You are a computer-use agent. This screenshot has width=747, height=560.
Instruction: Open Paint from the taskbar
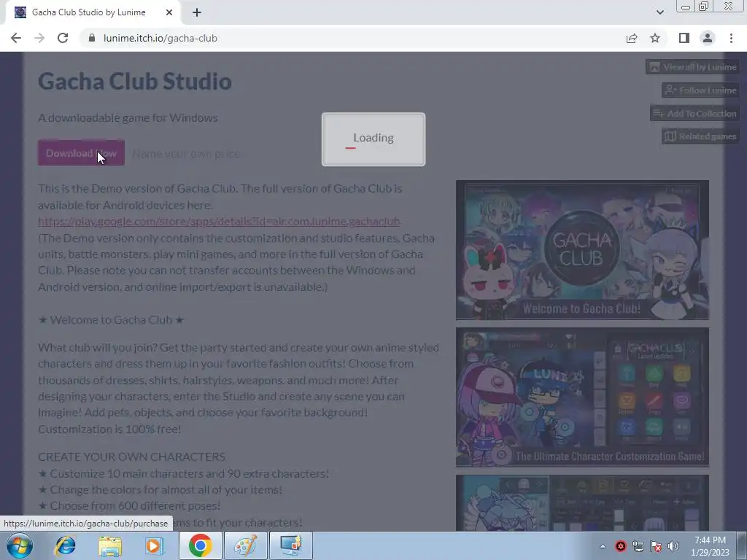[245, 545]
